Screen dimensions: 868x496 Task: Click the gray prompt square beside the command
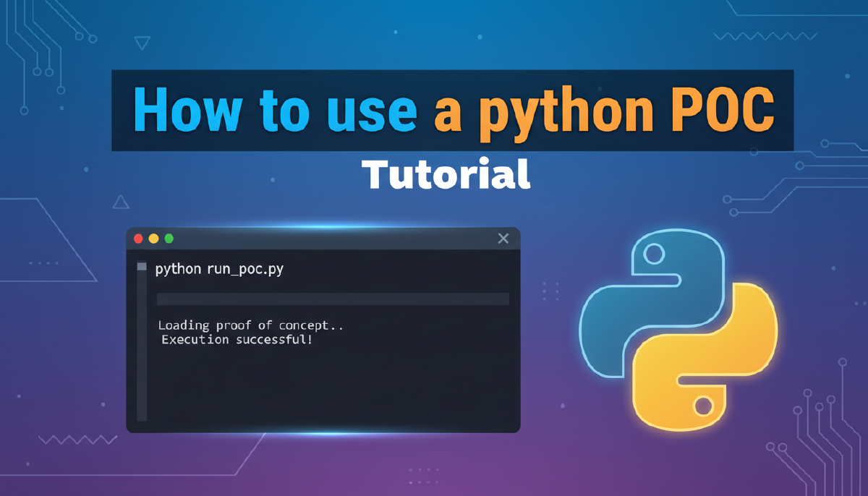(x=142, y=268)
